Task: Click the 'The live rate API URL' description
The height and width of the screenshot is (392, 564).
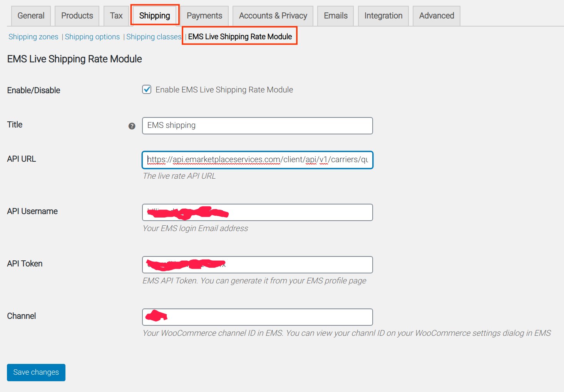Action: click(x=179, y=176)
